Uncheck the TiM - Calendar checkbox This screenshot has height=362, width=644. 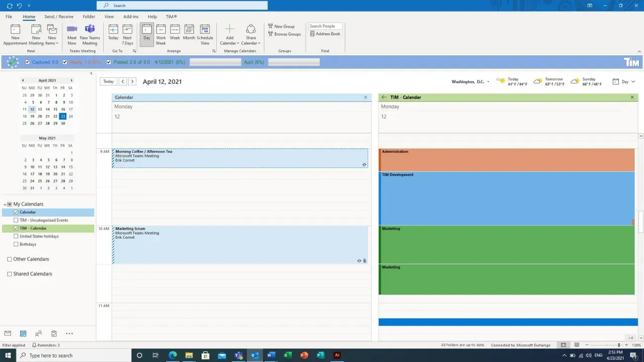[x=16, y=228]
